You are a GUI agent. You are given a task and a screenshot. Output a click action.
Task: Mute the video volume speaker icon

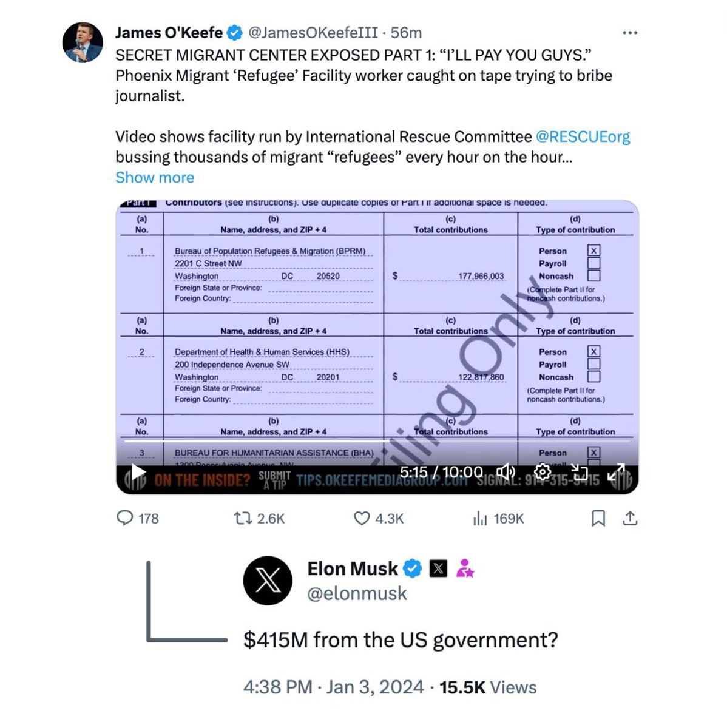(x=506, y=472)
